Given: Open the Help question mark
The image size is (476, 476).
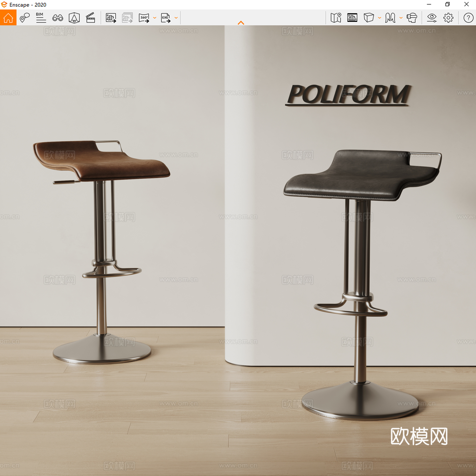Looking at the screenshot, I should [466, 18].
